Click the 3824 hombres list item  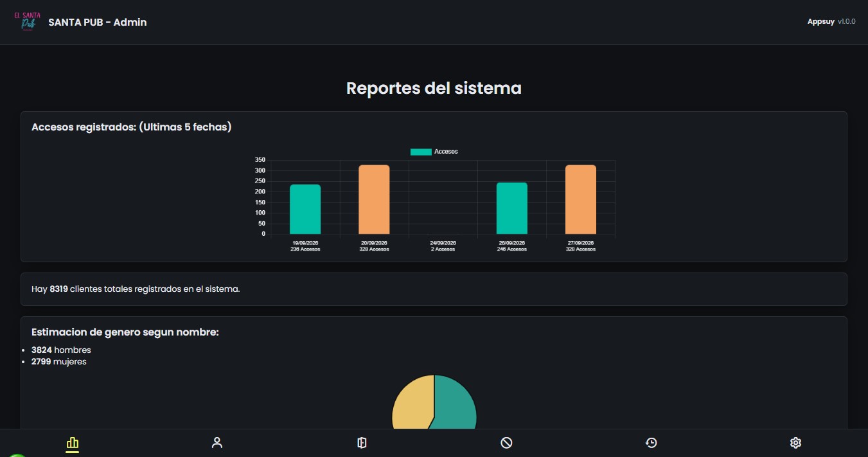(x=61, y=350)
